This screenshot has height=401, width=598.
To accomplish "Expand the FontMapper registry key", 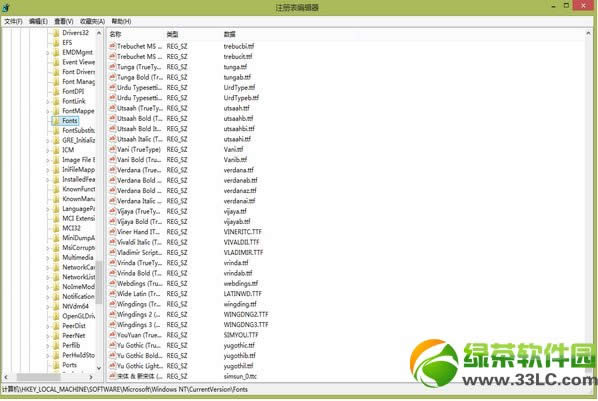I will click(x=48, y=111).
